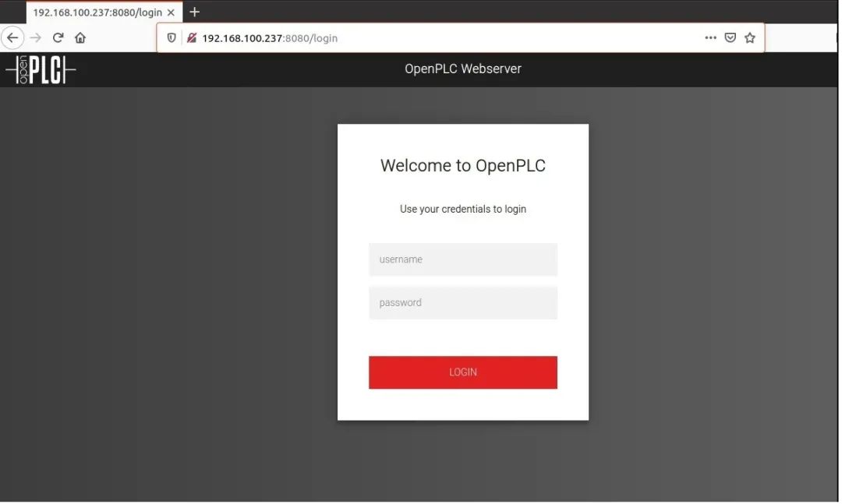Save page to Pocket icon

(731, 38)
